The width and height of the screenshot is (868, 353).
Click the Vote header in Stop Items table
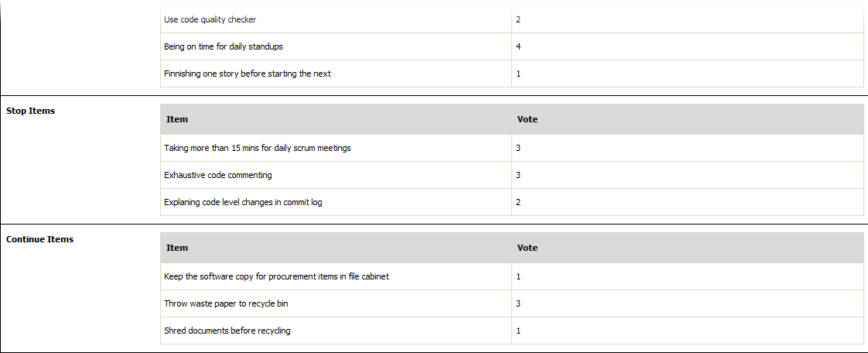(x=527, y=119)
